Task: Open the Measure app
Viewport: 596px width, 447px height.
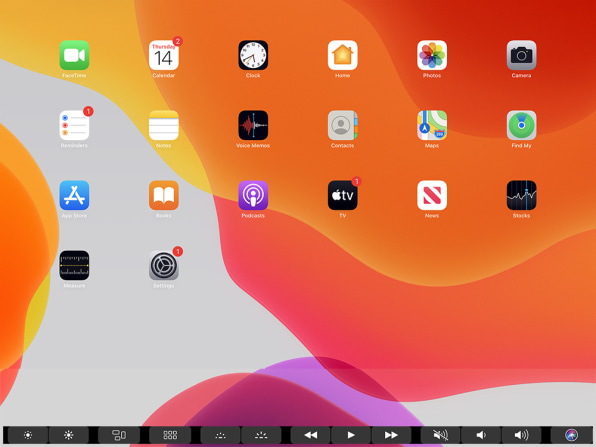Action: pyautogui.click(x=74, y=265)
